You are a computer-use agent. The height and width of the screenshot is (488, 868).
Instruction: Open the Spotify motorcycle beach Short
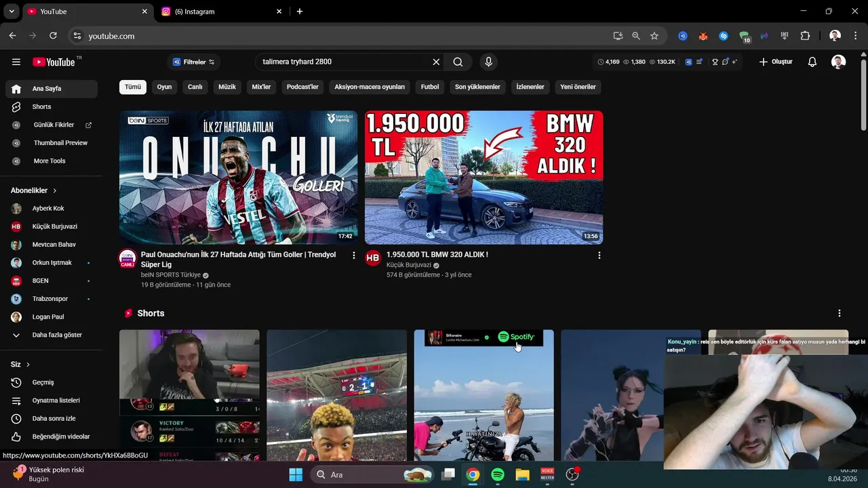[x=484, y=395]
